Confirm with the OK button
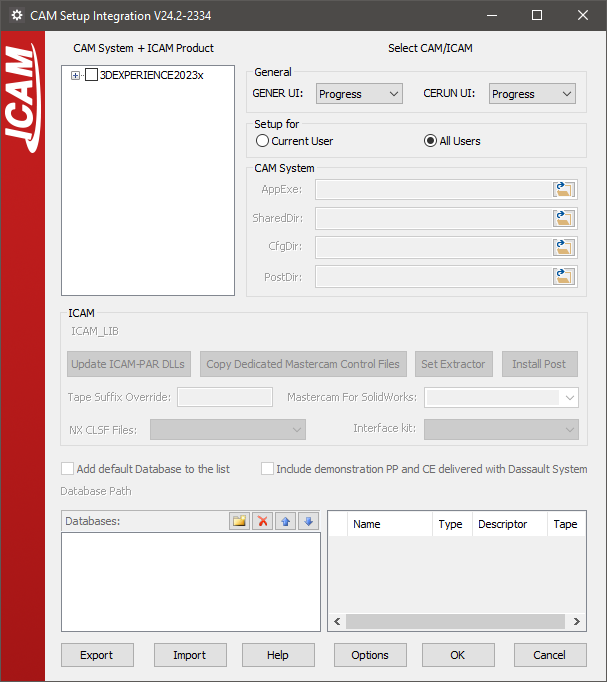Image resolution: width=607 pixels, height=682 pixels. (458, 655)
